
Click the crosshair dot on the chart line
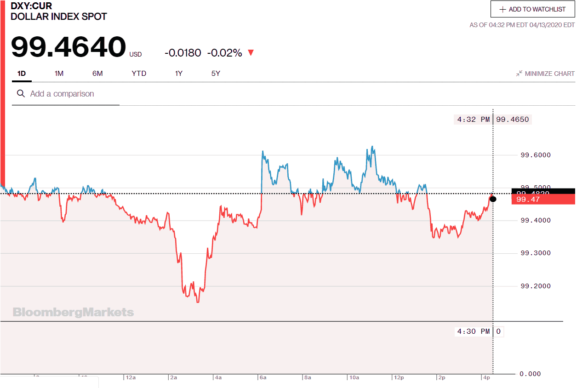(x=493, y=199)
